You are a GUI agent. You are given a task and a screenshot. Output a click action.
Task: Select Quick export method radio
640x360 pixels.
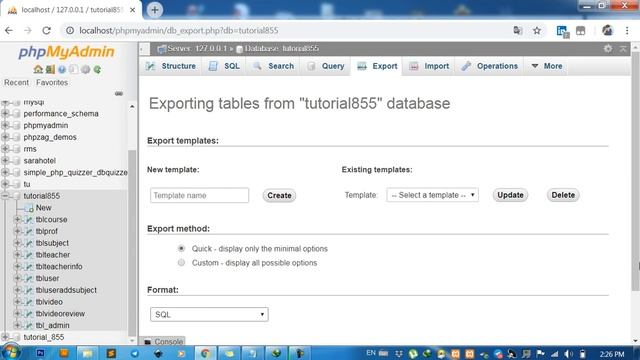[x=181, y=249]
